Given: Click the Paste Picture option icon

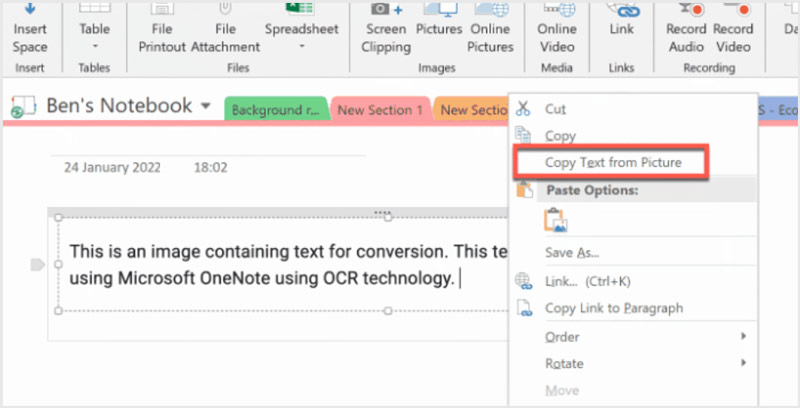Looking at the screenshot, I should [x=556, y=220].
